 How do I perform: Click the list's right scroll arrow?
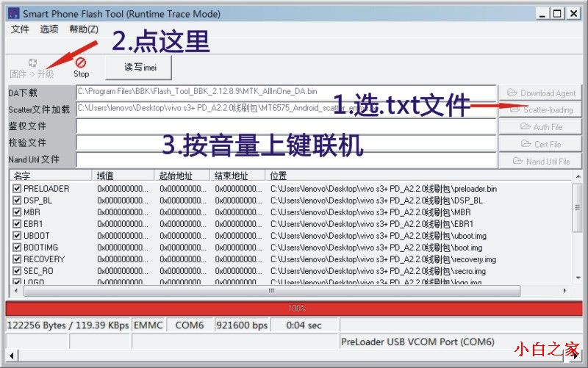(564, 291)
